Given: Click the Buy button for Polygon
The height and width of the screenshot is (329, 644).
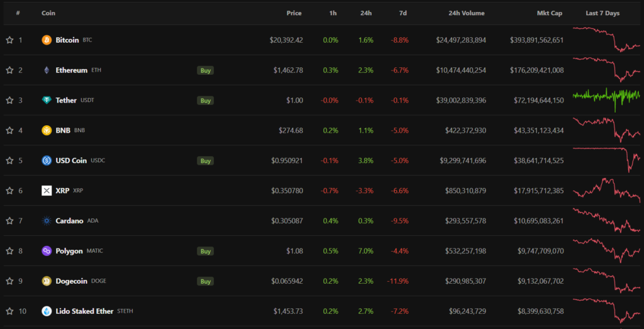Looking at the screenshot, I should [206, 251].
